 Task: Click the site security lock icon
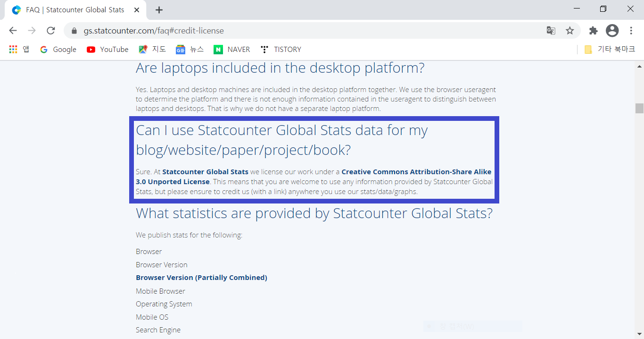point(74,31)
